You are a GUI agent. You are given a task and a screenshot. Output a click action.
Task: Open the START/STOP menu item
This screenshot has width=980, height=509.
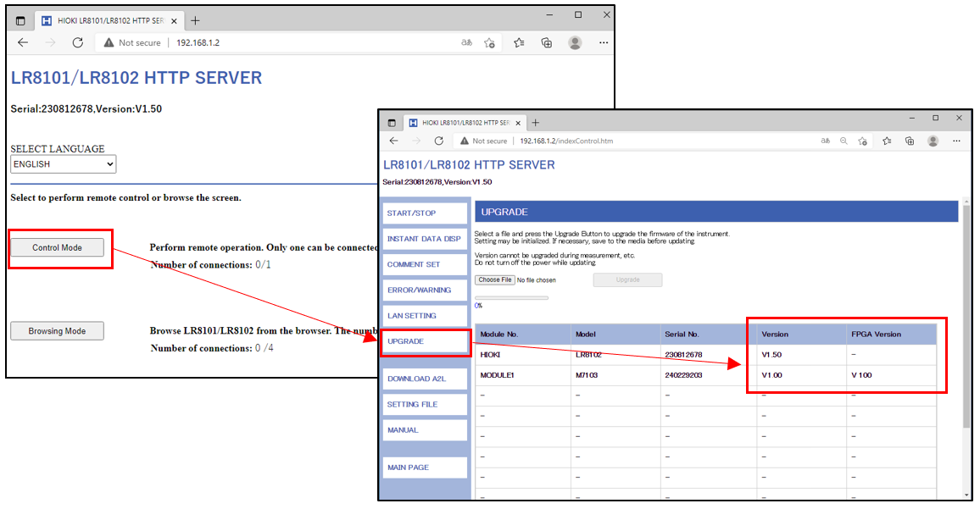(x=425, y=213)
